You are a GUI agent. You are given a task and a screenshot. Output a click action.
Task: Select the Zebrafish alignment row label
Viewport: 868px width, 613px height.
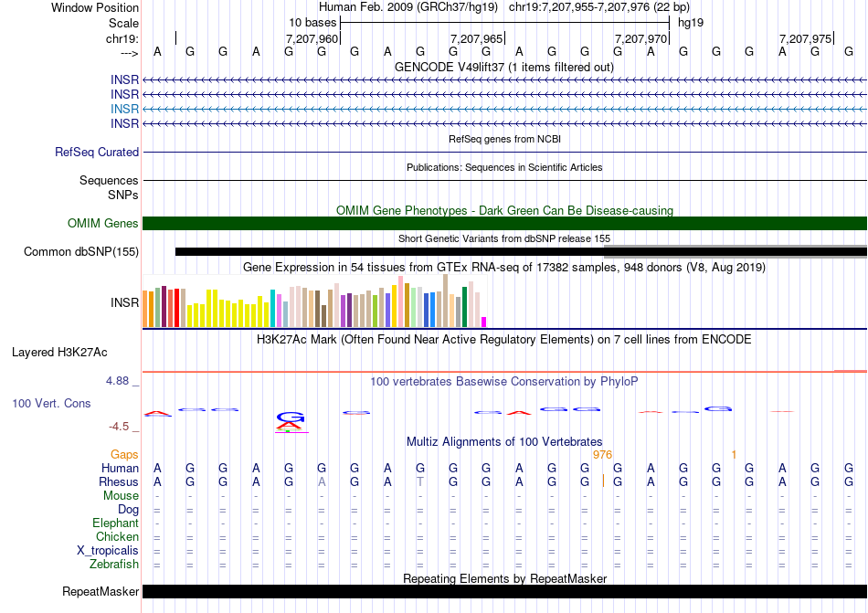pos(114,565)
